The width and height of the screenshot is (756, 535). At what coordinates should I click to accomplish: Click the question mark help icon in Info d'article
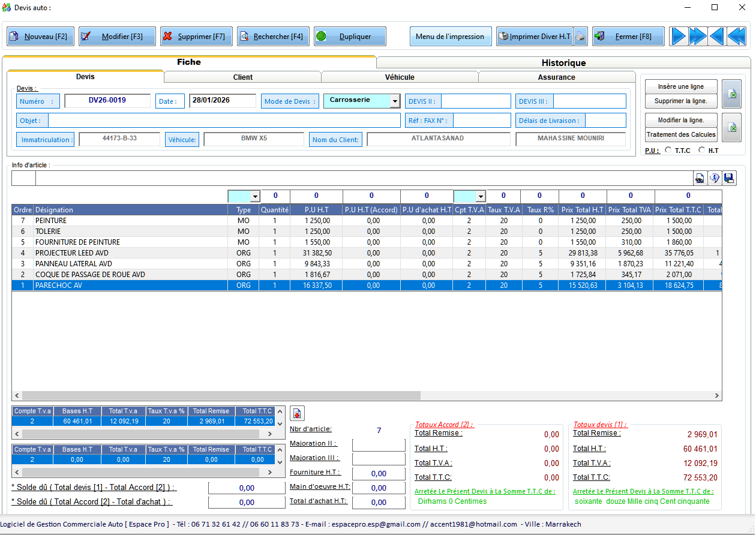tap(715, 178)
